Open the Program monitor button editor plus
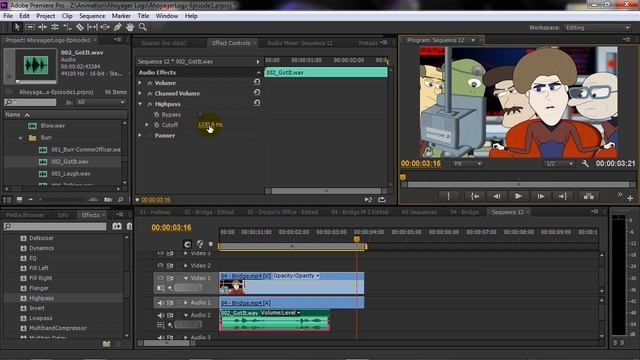 [630, 198]
